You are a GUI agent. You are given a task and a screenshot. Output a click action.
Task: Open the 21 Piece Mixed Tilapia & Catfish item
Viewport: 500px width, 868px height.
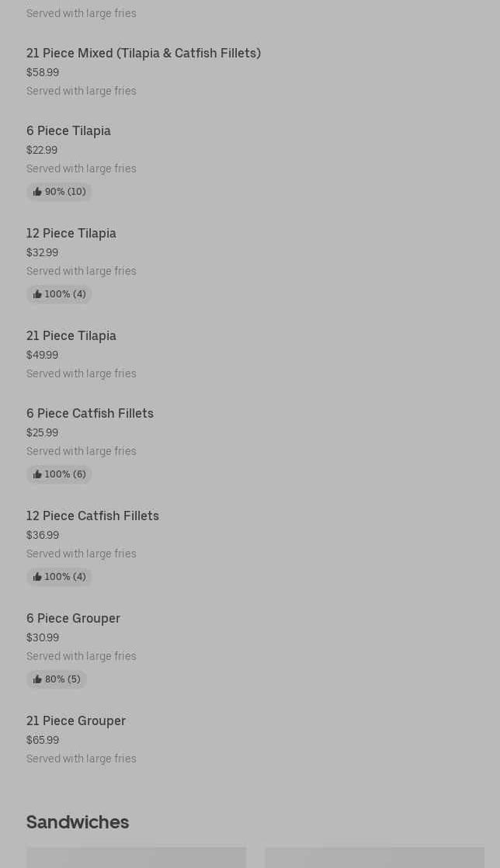(144, 54)
